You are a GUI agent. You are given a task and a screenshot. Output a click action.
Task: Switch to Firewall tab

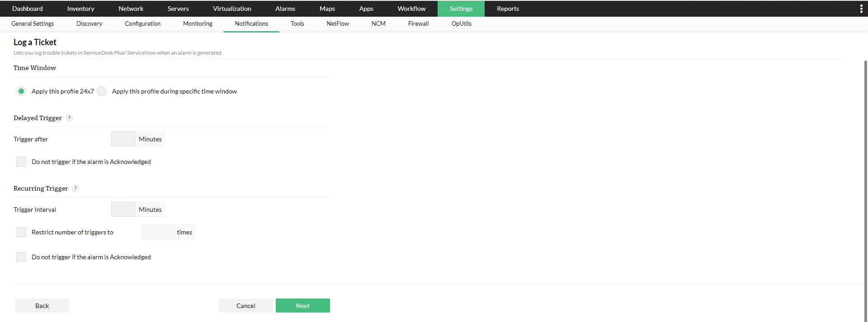click(419, 24)
